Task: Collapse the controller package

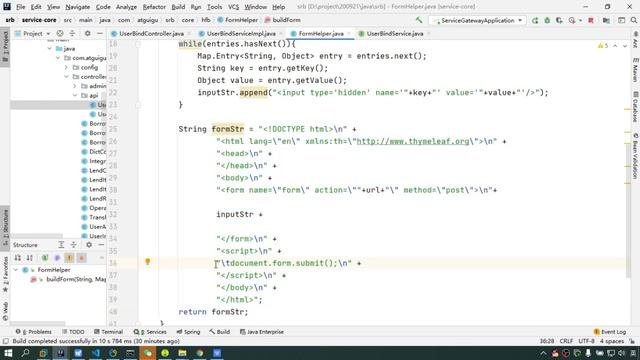Action: coord(66,77)
